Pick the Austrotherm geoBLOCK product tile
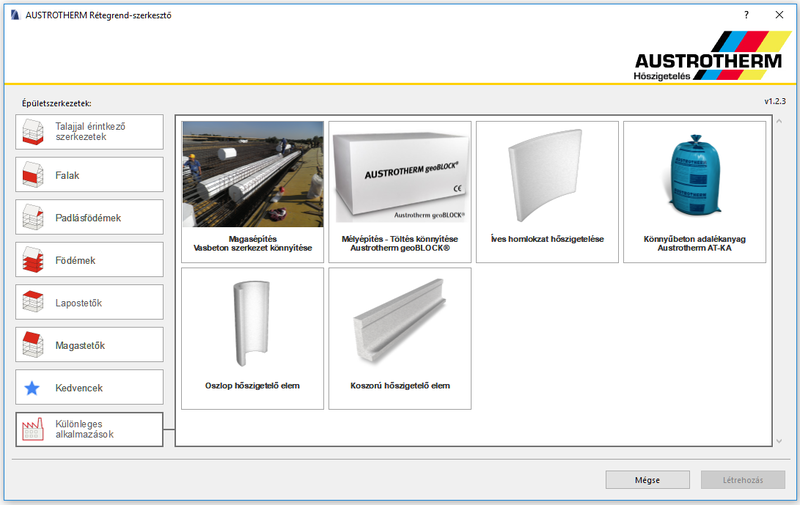 pos(400,192)
